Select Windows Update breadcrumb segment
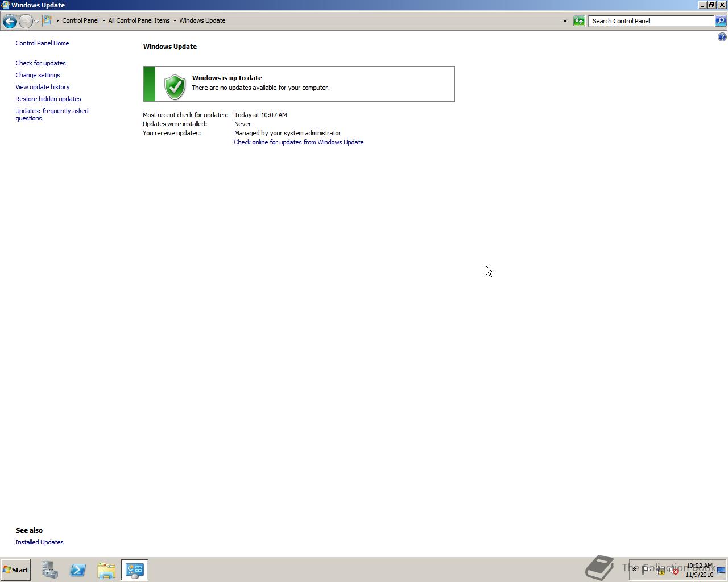 click(202, 20)
